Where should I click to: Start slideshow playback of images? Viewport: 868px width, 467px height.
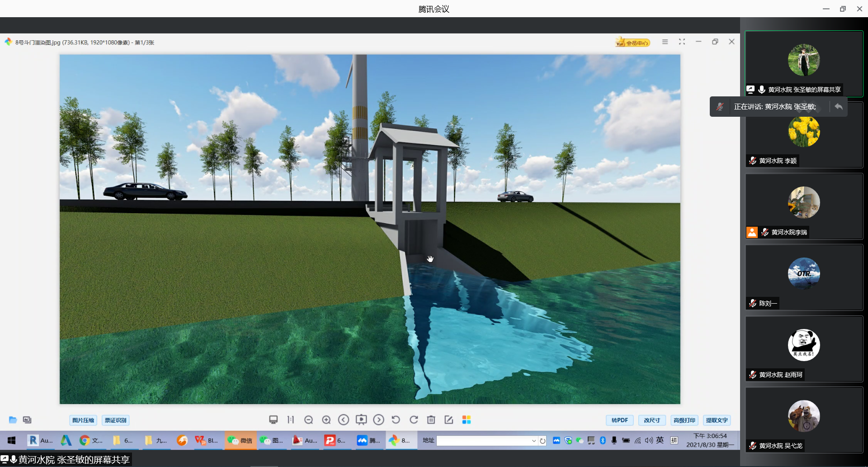click(361, 420)
